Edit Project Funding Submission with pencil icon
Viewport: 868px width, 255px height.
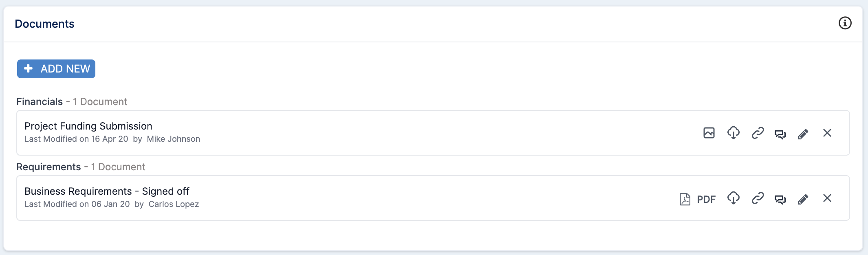(803, 134)
